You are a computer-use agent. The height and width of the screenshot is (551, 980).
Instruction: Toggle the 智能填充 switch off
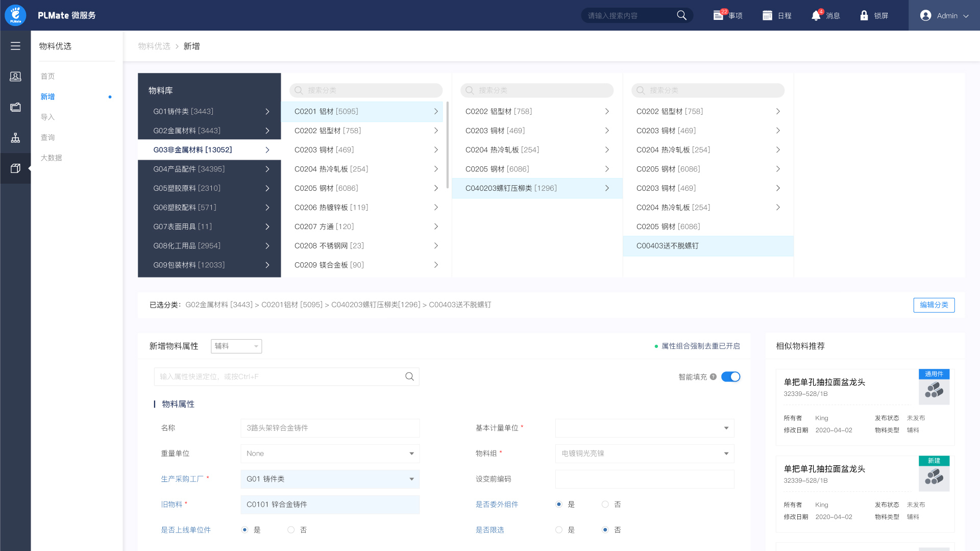pos(730,377)
